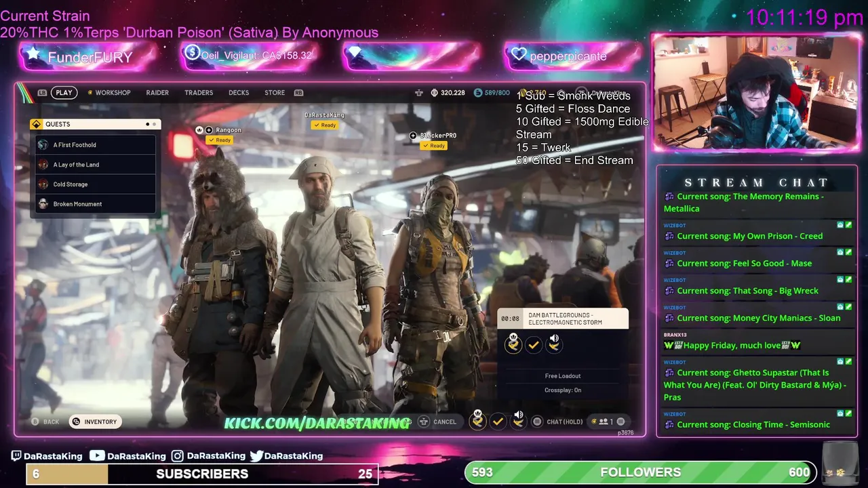868x488 pixels.
Task: Click DaRastaKing's Ready status badge
Action: [325, 125]
